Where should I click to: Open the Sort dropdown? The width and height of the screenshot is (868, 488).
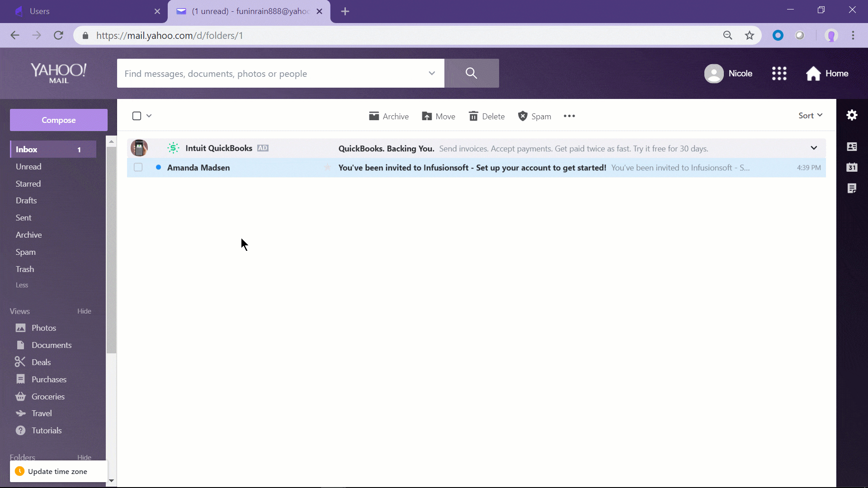(810, 116)
